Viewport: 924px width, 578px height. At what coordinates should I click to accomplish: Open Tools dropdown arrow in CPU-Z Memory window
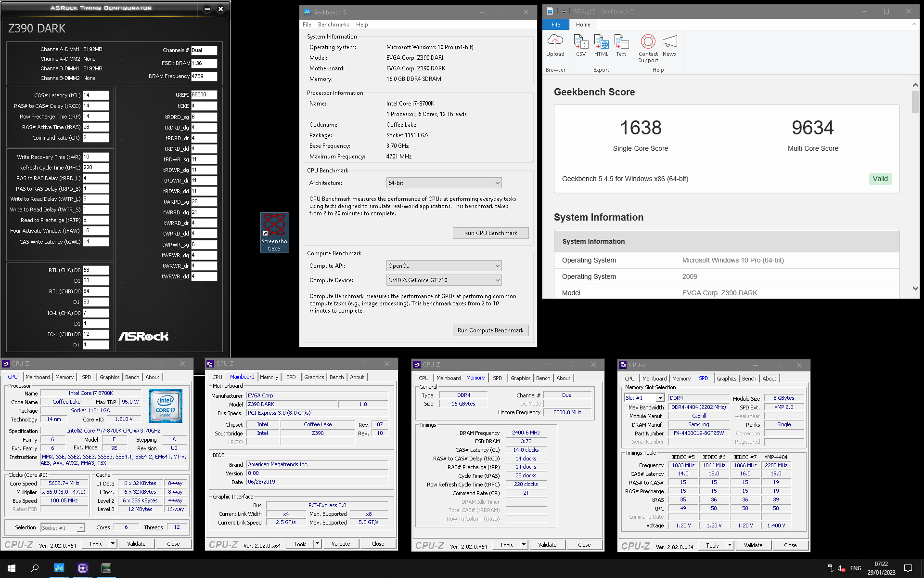coord(524,545)
